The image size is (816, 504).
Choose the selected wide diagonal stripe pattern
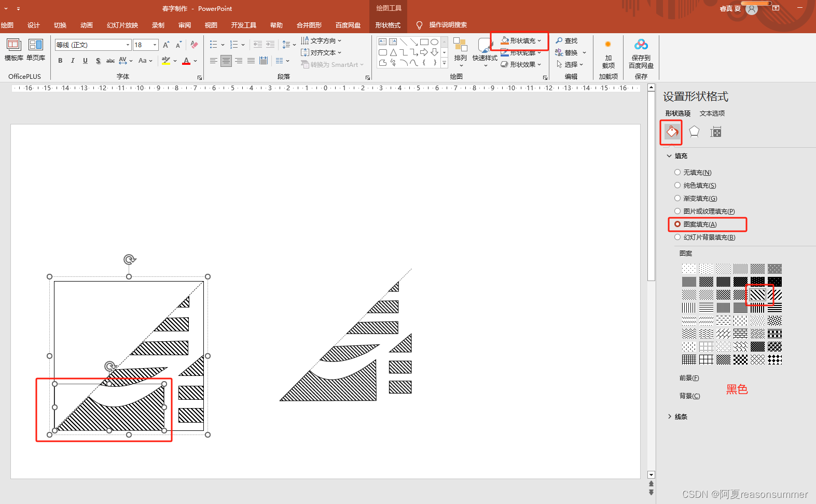point(757,295)
